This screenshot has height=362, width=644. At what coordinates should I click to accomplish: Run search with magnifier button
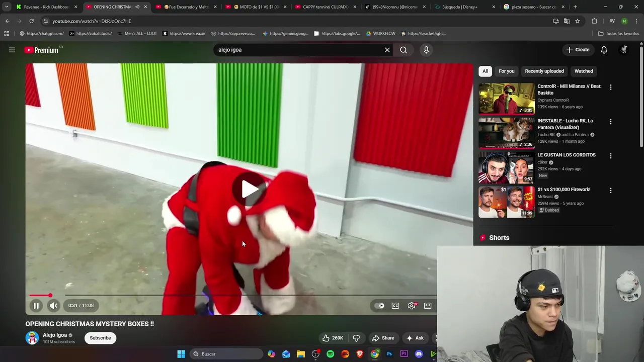pos(404,50)
